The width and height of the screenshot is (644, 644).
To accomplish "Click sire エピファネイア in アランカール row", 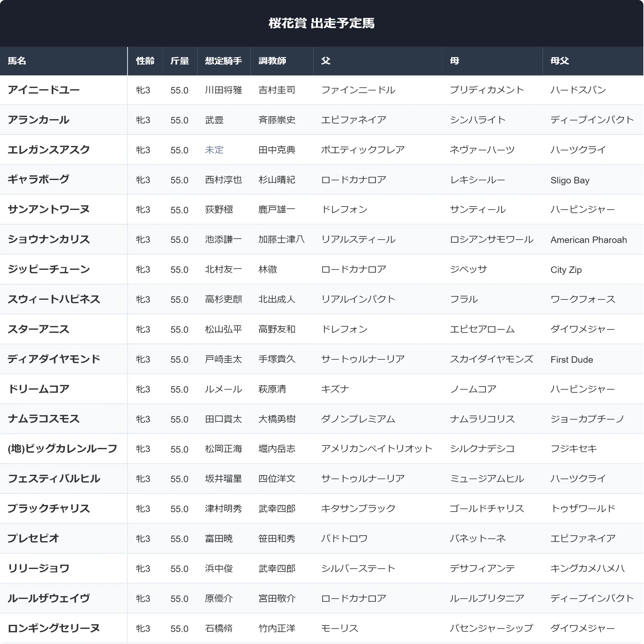I will tap(354, 120).
